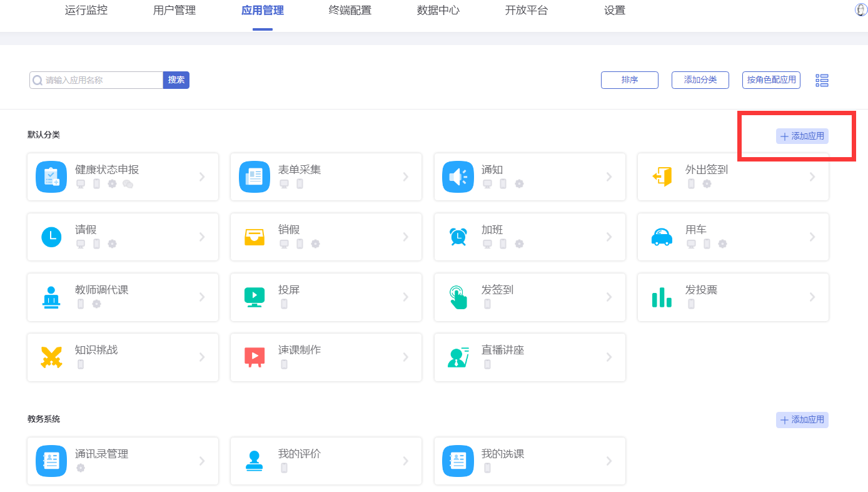Click the 排序 sort button

630,80
